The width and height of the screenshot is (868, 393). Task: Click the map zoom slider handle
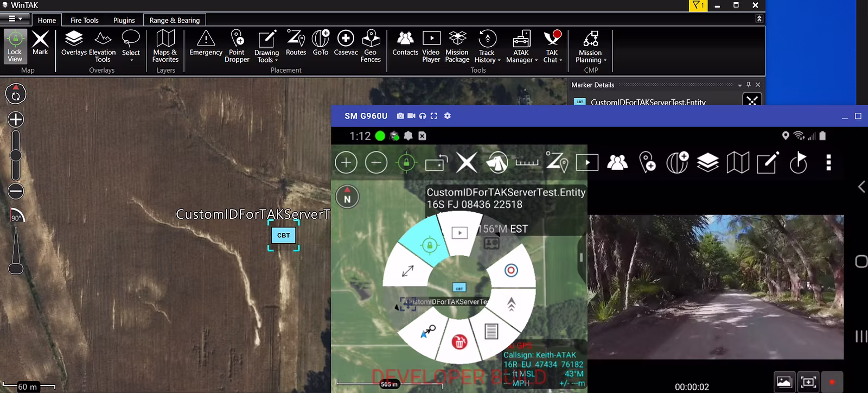tap(16, 156)
